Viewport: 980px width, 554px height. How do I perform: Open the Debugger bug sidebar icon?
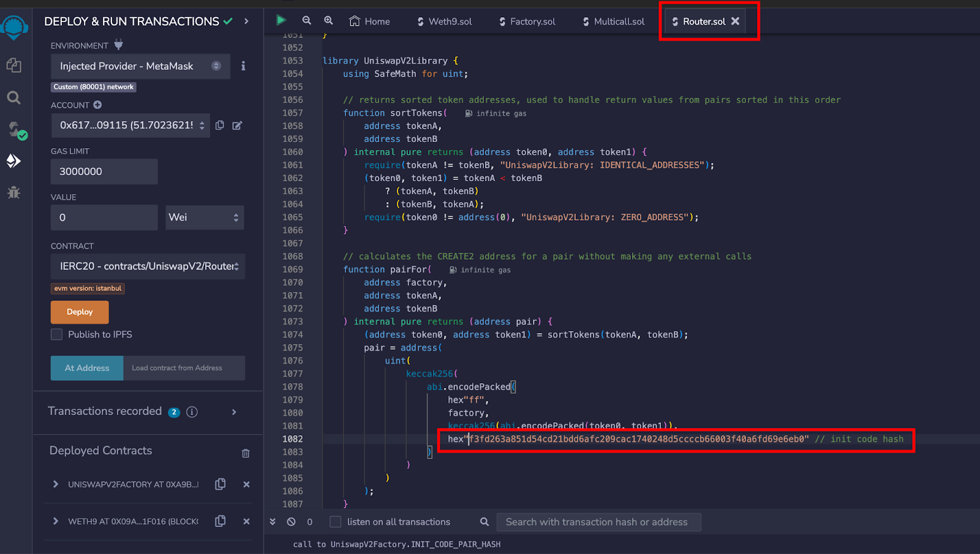tap(14, 193)
